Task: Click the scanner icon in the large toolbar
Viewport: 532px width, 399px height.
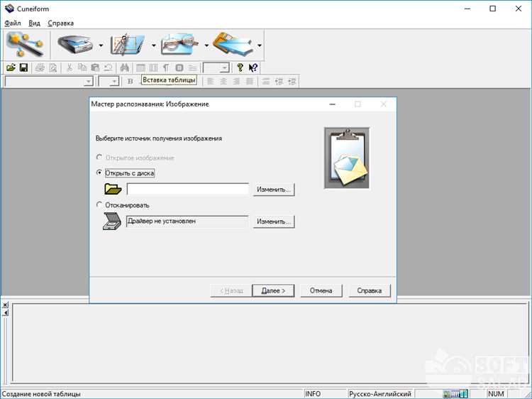Action: pos(75,45)
